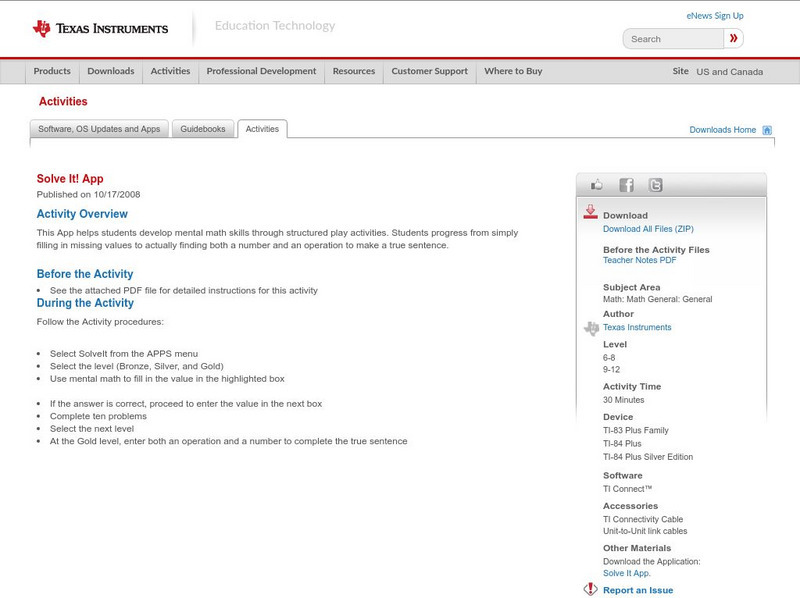Click the Texas Instruments logo
800x598 pixels.
[x=101, y=29]
